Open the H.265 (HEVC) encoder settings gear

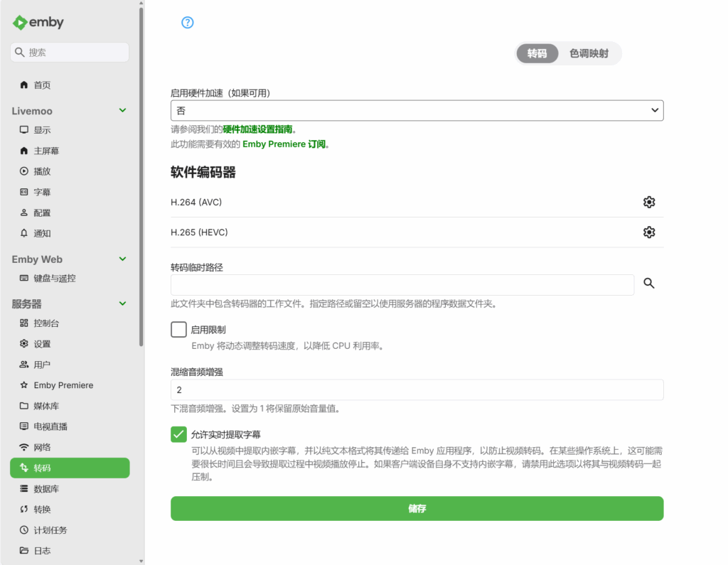pyautogui.click(x=648, y=232)
